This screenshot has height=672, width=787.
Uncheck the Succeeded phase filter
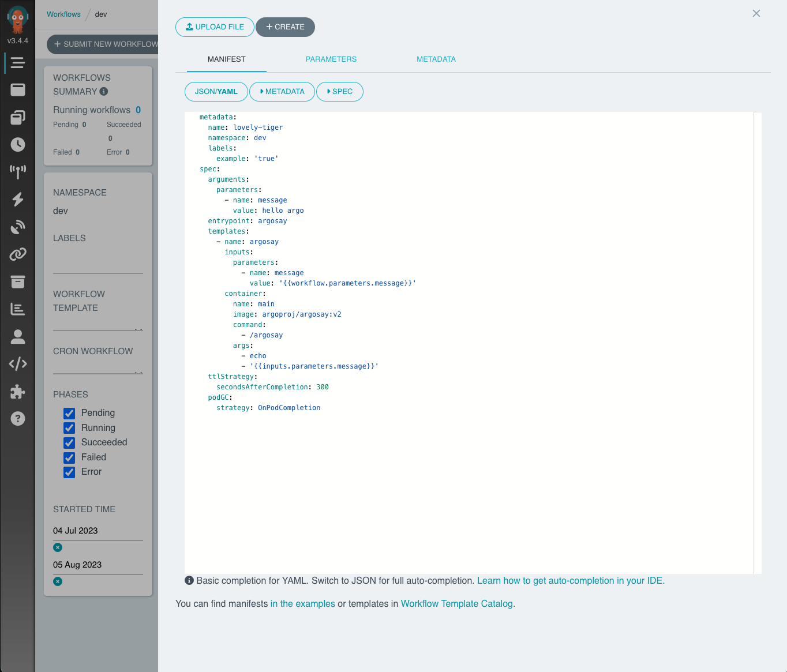point(69,443)
